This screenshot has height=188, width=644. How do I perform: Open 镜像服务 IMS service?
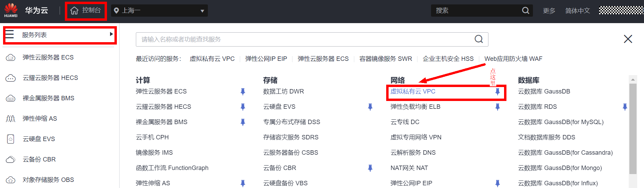pyautogui.click(x=154, y=153)
